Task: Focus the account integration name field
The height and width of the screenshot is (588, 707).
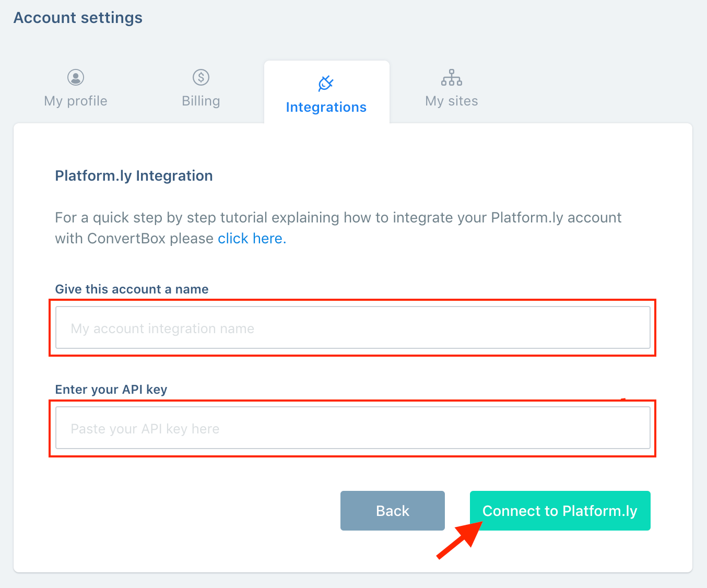Action: (353, 327)
